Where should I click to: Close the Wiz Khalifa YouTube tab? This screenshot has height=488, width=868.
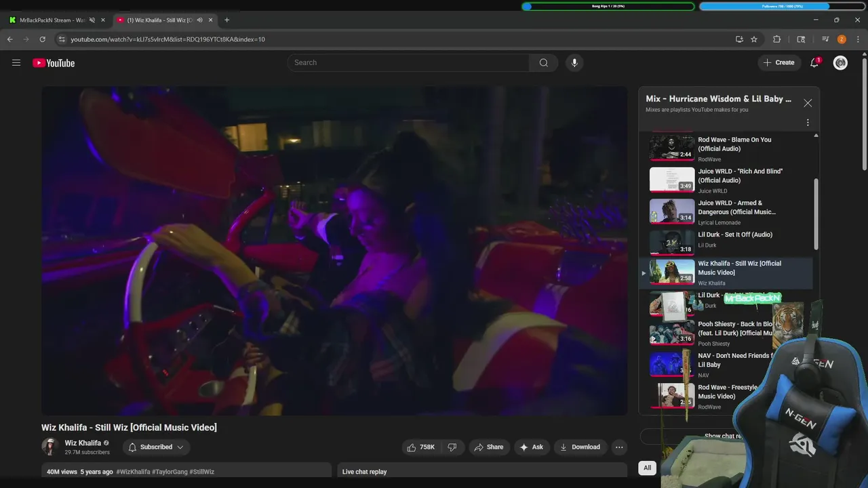coord(211,20)
